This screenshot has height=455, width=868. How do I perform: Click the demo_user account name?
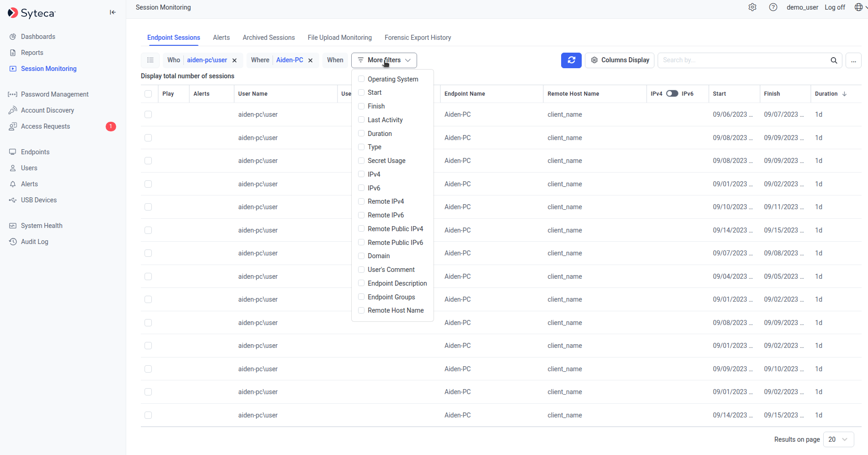point(803,7)
